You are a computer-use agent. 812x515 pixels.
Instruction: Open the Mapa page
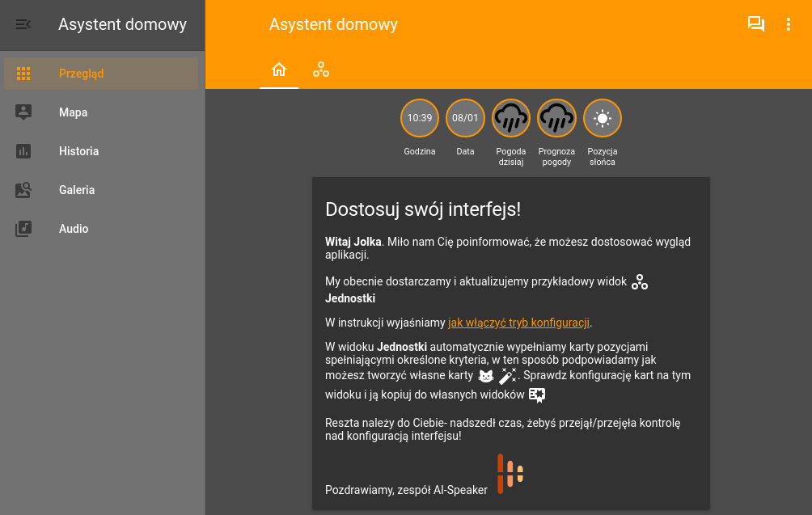click(x=73, y=112)
